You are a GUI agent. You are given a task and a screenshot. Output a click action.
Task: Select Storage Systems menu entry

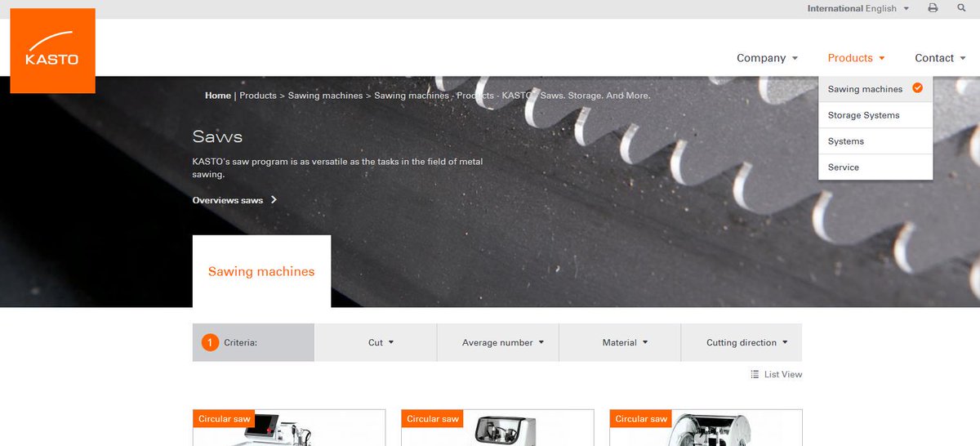875,115
